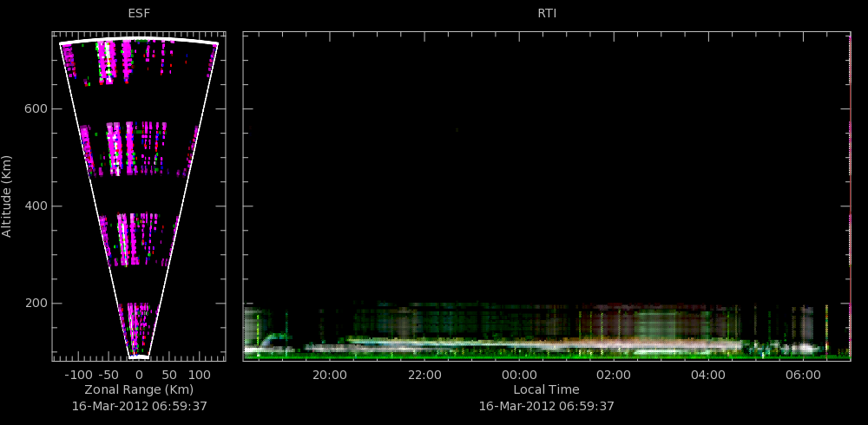Click the -100 zonal range tick label
Image resolution: width=868 pixels, height=425 pixels.
tap(77, 374)
